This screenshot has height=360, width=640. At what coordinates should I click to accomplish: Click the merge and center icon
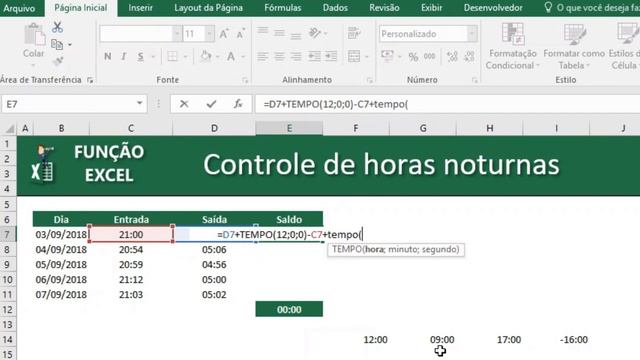coord(354,56)
